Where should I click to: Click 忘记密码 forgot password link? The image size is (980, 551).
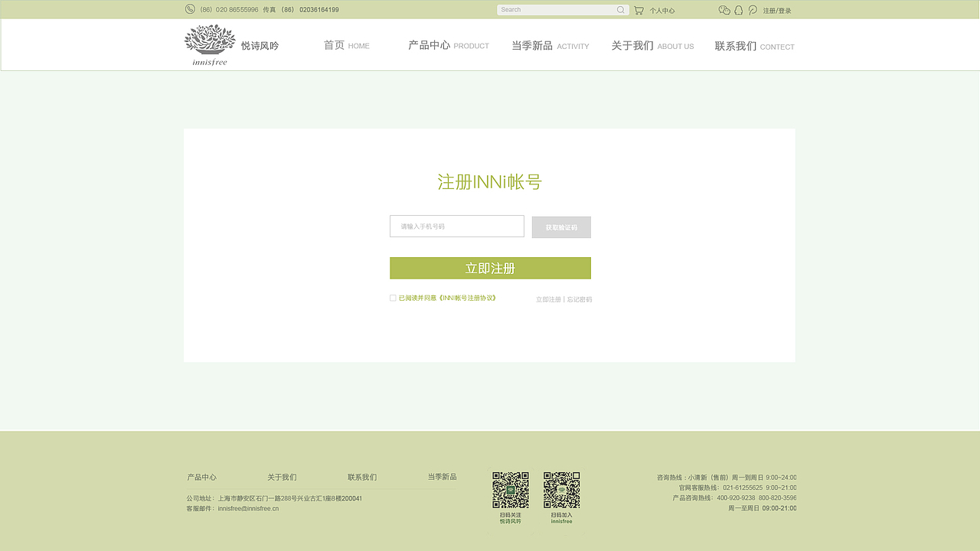(578, 299)
